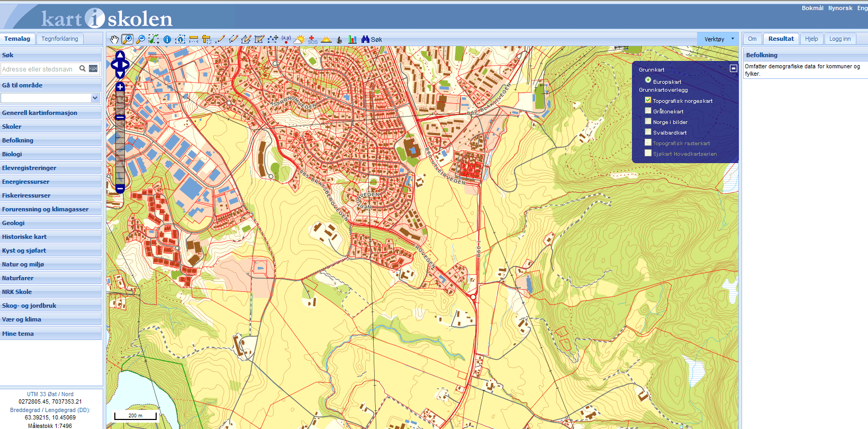Open the on-screen keyboard icon
This screenshot has width=868, height=429.
pyautogui.click(x=93, y=68)
